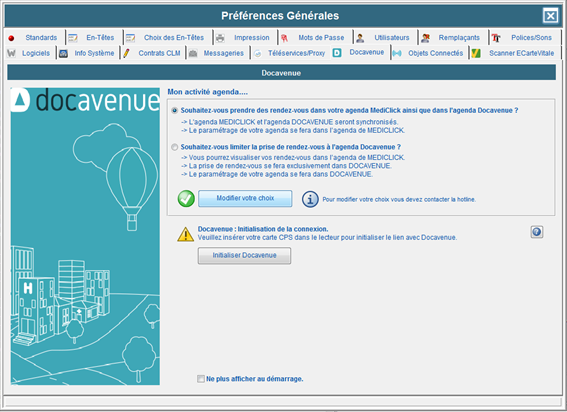Go to the Scanner ECarteVitale tab

click(521, 53)
